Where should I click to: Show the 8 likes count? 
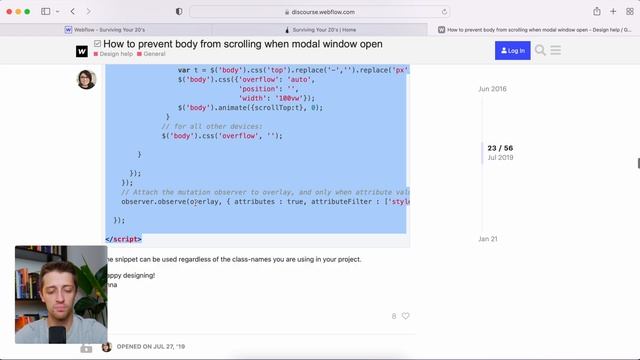pos(394,316)
